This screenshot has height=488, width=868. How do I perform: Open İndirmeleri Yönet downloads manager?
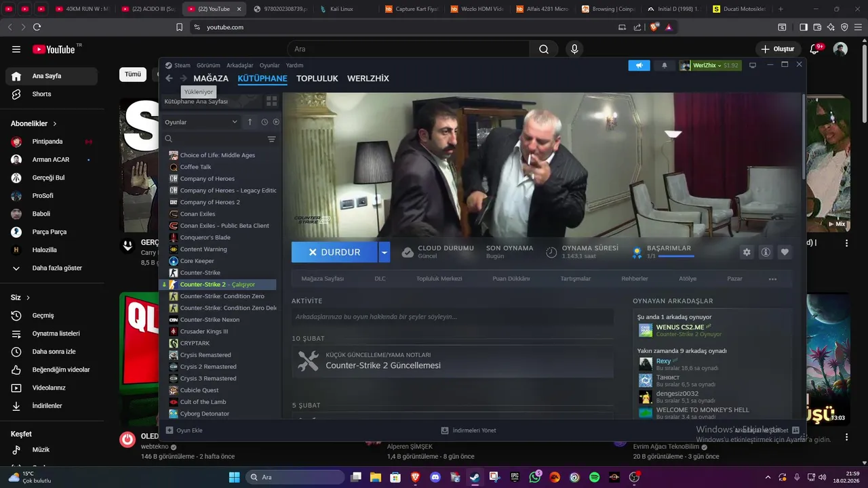pyautogui.click(x=469, y=430)
